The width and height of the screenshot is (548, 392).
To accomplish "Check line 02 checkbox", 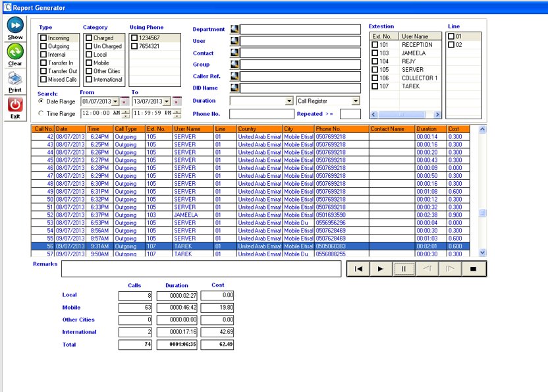I will click(x=451, y=45).
